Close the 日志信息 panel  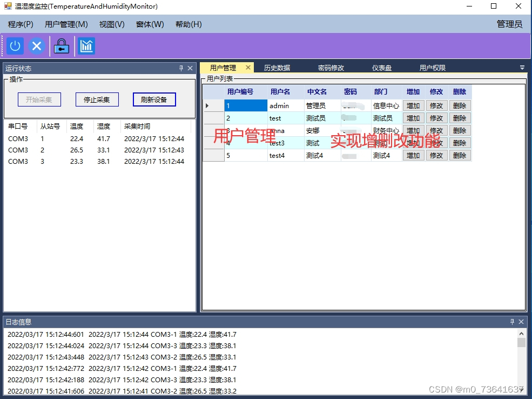click(x=522, y=322)
